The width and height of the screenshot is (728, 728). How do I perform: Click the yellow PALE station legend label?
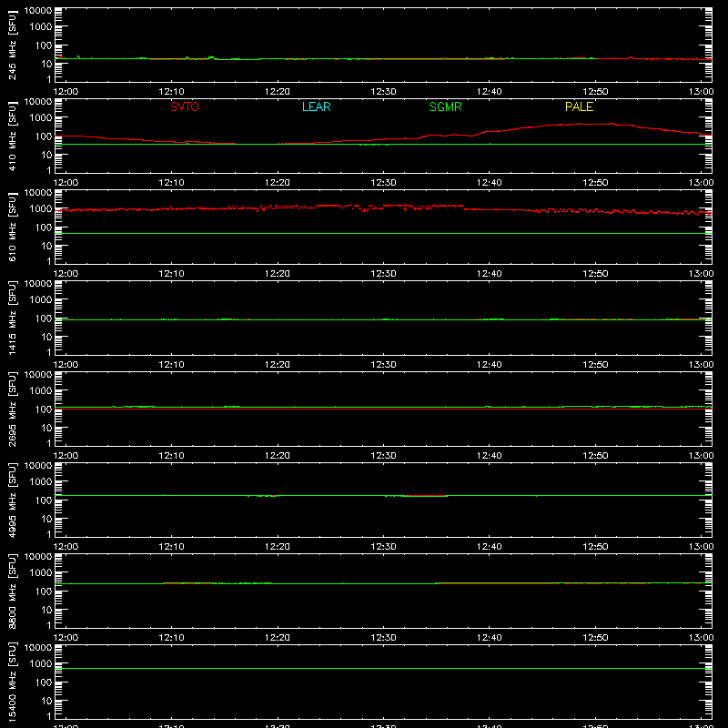pyautogui.click(x=579, y=106)
